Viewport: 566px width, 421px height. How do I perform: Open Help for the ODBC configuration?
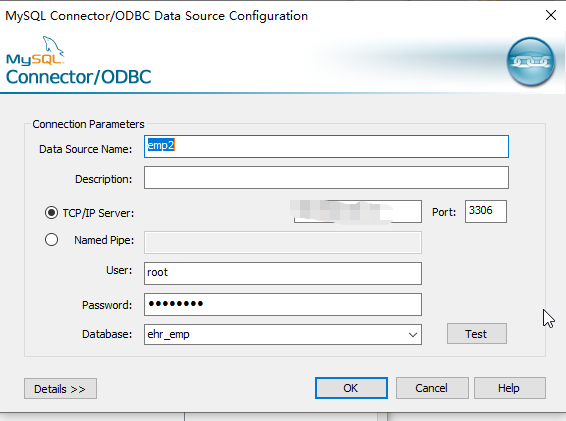coord(510,388)
